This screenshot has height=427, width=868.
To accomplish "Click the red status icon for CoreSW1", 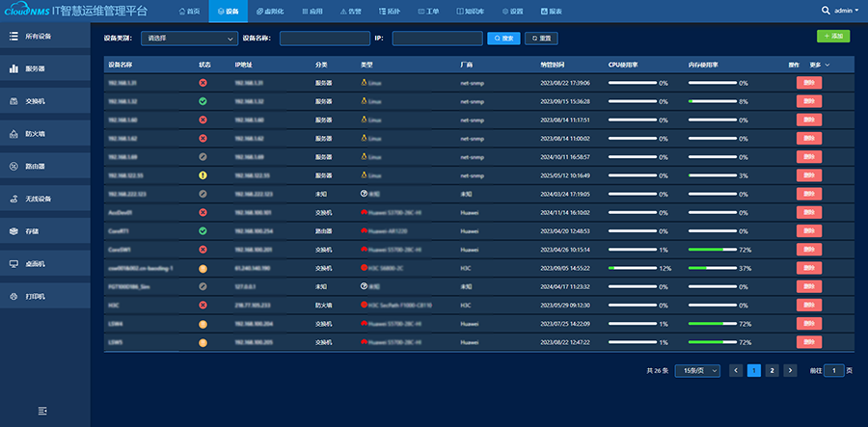I will (203, 250).
